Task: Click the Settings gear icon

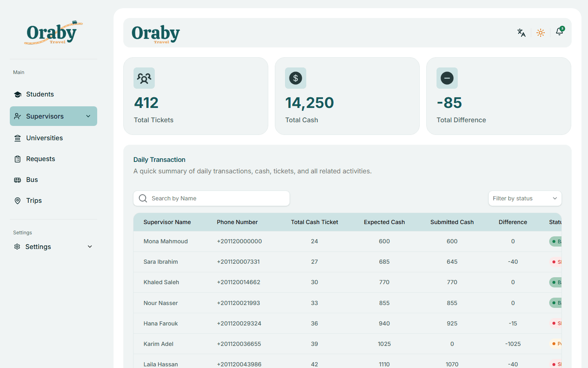Action: coord(17,247)
